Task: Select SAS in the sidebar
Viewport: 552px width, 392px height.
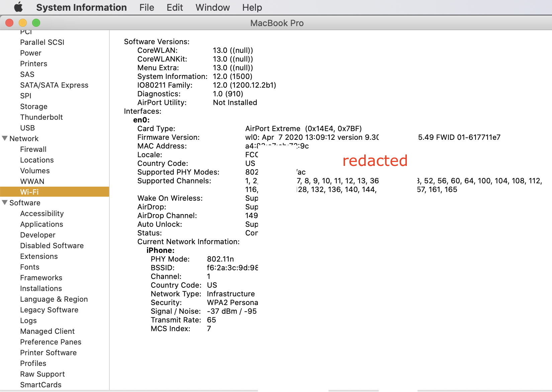Action: pyautogui.click(x=27, y=74)
